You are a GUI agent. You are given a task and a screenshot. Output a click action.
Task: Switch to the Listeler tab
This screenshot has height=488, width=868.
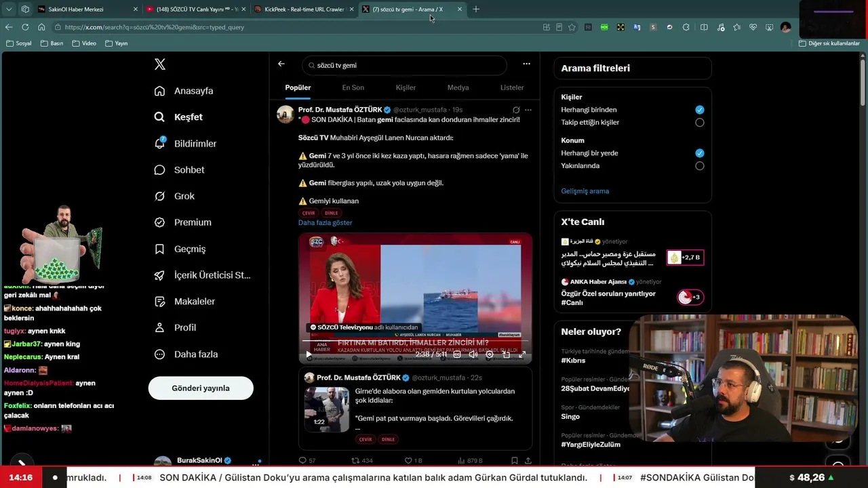click(x=512, y=87)
